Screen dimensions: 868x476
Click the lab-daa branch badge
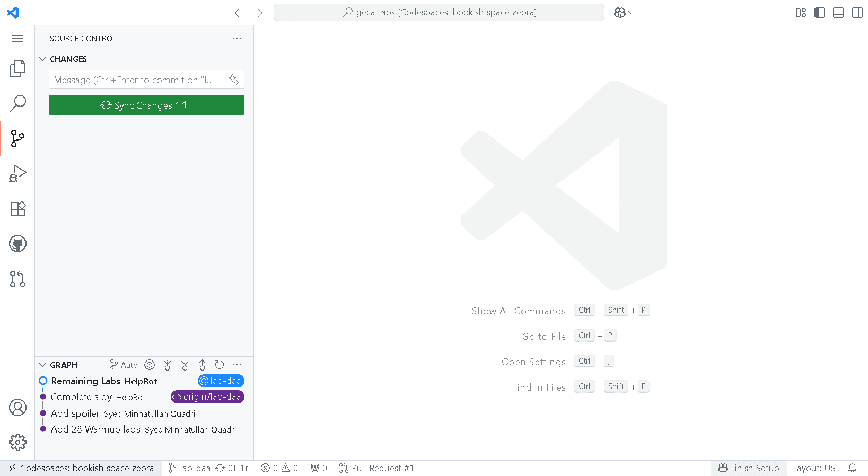[221, 381]
